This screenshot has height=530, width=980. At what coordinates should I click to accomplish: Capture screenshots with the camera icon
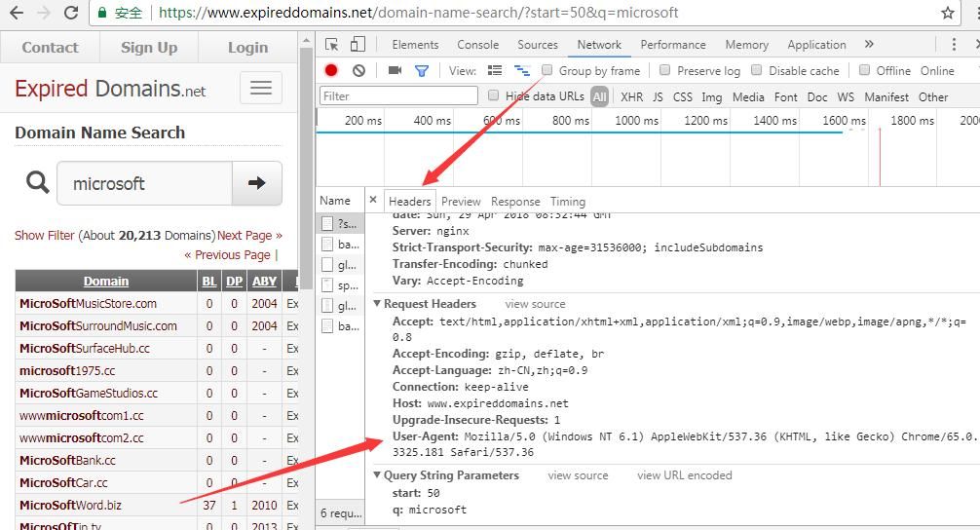pyautogui.click(x=395, y=70)
